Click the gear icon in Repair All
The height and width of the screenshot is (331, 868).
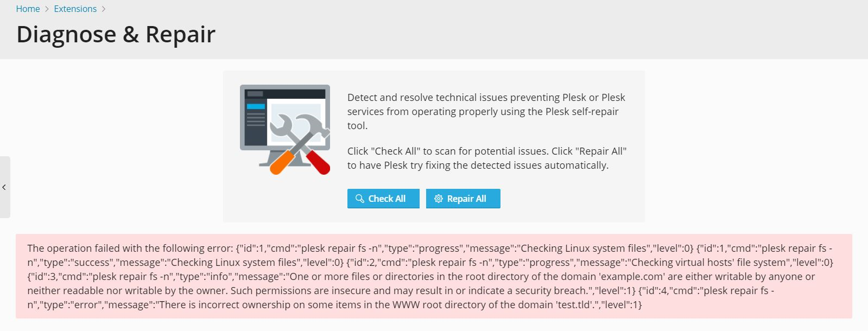click(x=439, y=199)
